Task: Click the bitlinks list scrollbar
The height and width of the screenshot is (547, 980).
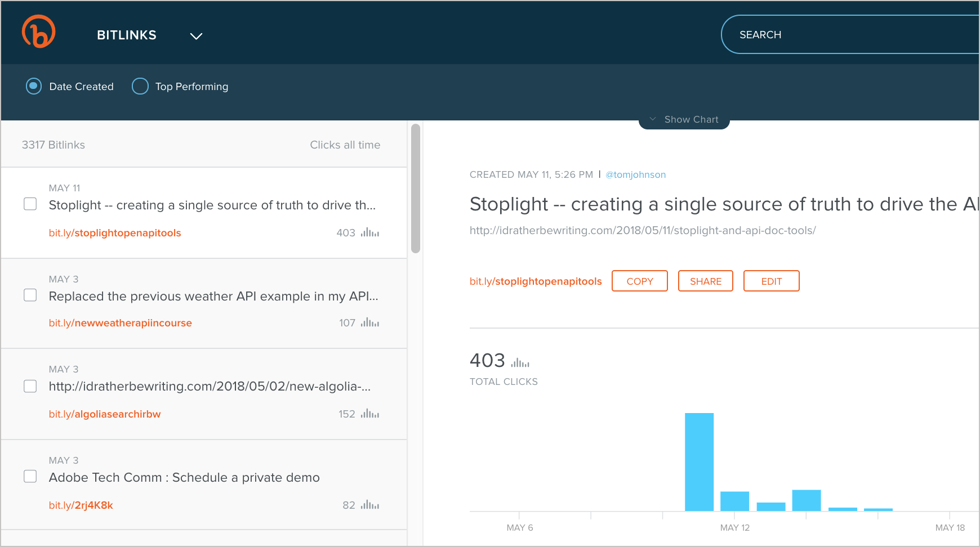Action: point(416,189)
